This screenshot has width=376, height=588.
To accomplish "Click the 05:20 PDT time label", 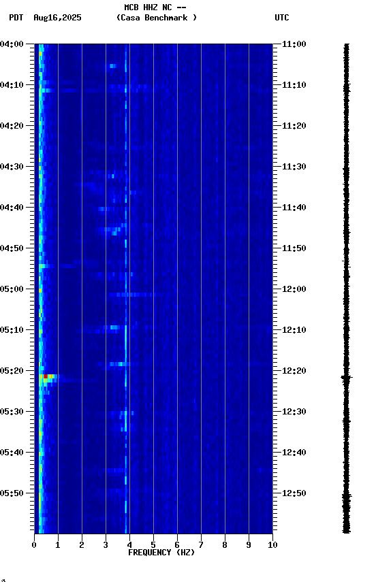I will (12, 371).
